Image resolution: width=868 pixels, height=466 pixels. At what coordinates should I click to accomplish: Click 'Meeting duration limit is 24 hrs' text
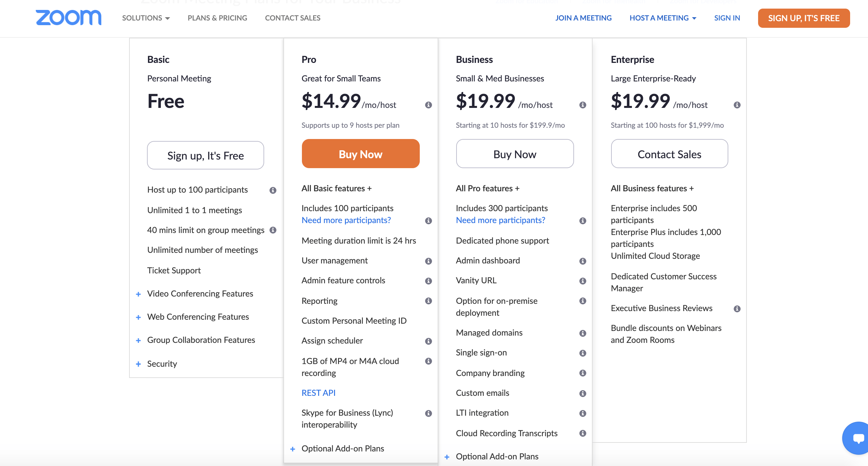[359, 241]
